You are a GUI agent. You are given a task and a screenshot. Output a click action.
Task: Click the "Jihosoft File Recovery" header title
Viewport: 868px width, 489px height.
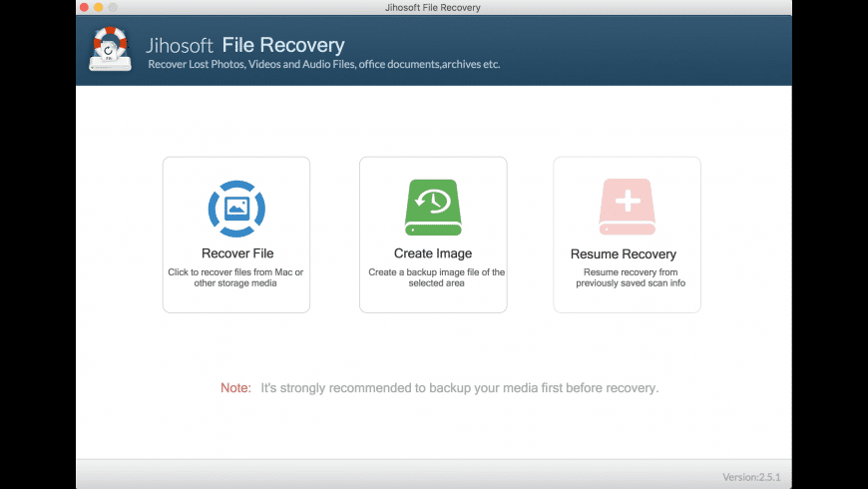pyautogui.click(x=245, y=45)
